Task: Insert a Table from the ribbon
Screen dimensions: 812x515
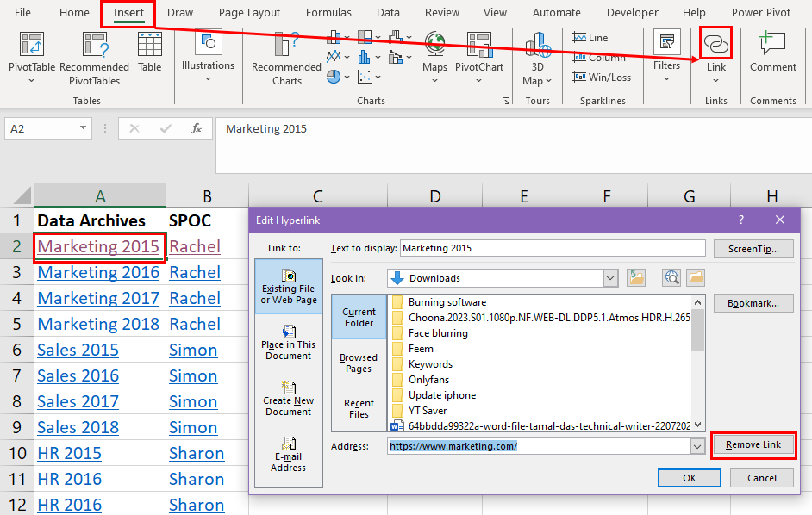Action: point(150,52)
